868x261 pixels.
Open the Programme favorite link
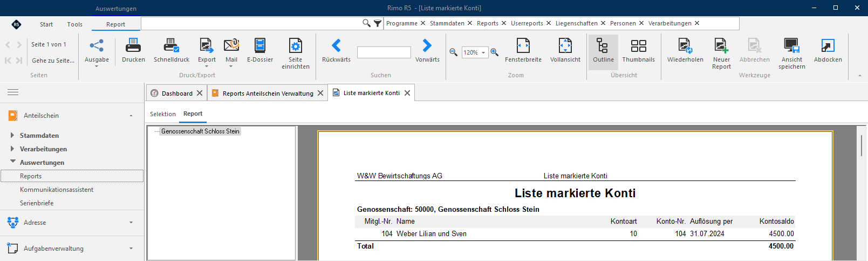(x=402, y=23)
